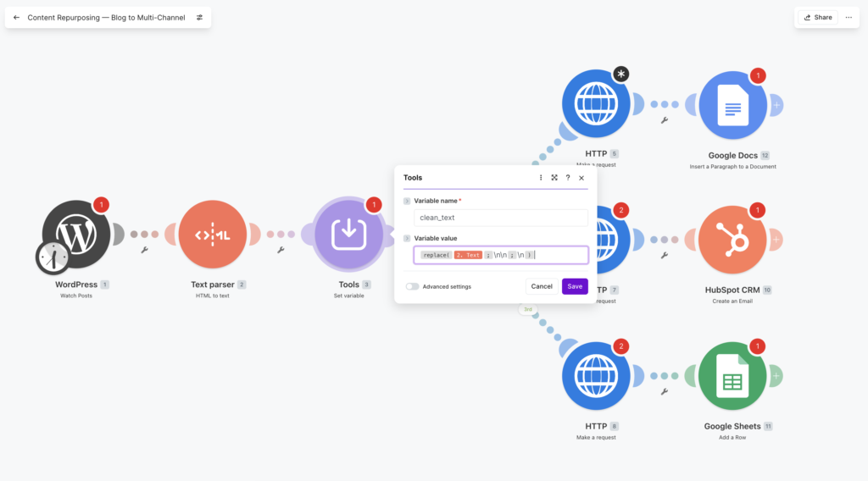Screen dimensions: 868x481
Task: Open wrench filter between HTTP 8 and Google Sheets
Action: tap(665, 391)
